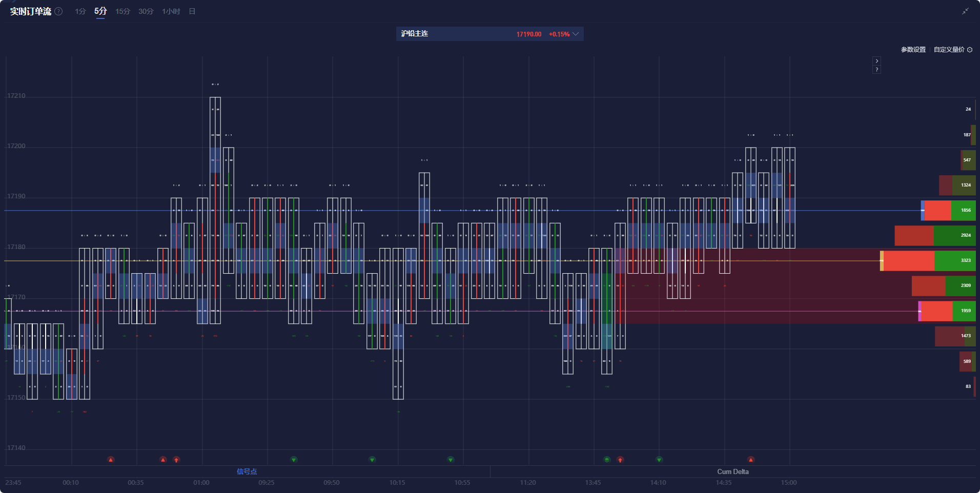Open 参数设置 parameter settings
Screen dimensions: 980x493
click(912, 50)
